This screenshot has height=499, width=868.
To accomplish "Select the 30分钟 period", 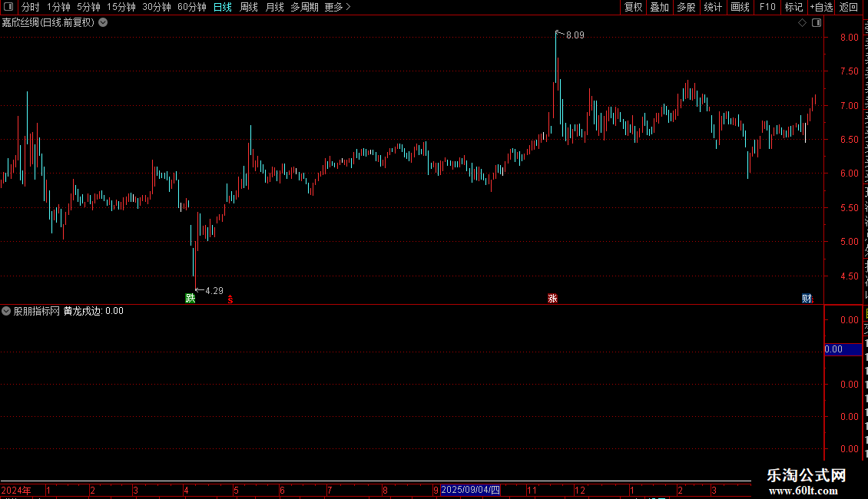I will tap(157, 7).
